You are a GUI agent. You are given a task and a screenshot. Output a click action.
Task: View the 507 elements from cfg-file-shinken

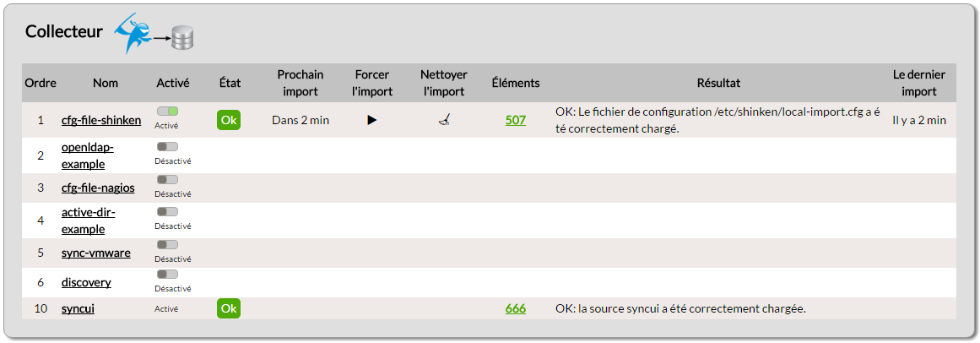[x=516, y=120]
